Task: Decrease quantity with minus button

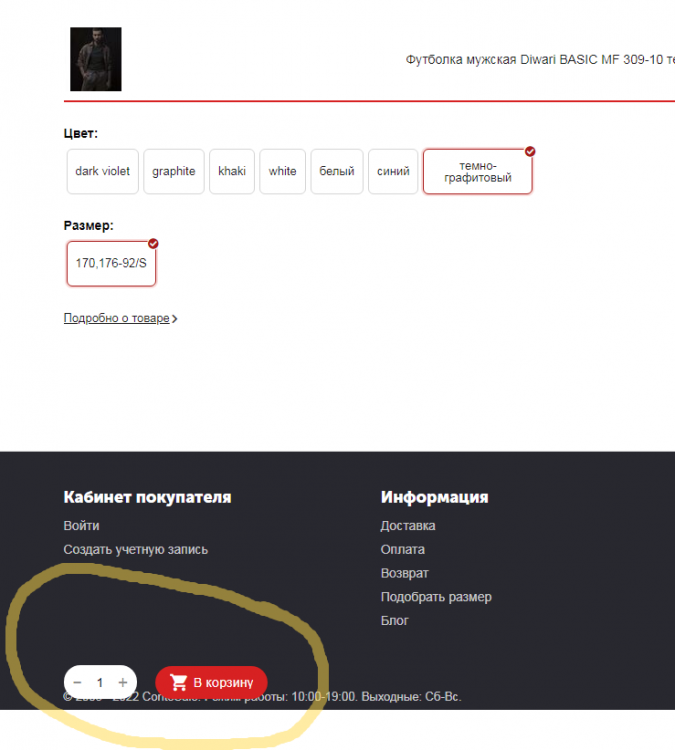Action: pos(78,682)
